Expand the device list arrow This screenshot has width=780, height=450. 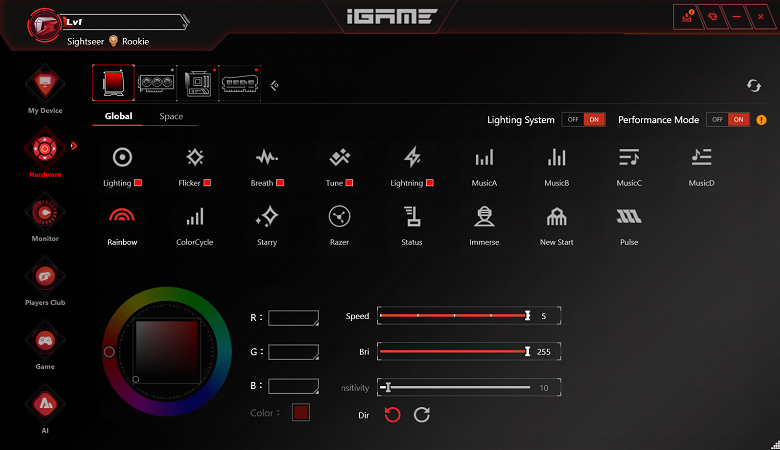tap(274, 85)
